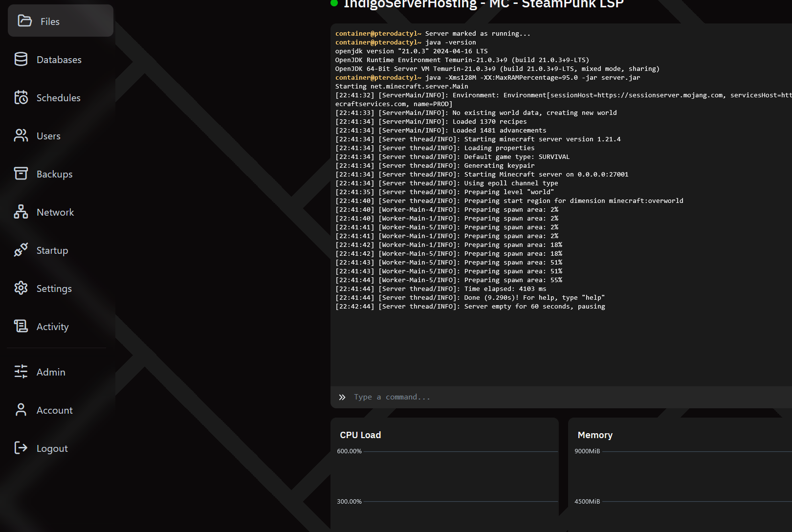The width and height of the screenshot is (792, 532).
Task: Click the double-chevron console prompt icon
Action: [x=342, y=397]
